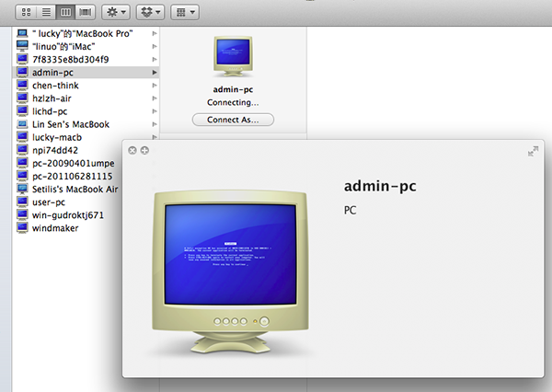Open the Dropbox toolbar menu
This screenshot has width=552, height=392.
pyautogui.click(x=150, y=12)
